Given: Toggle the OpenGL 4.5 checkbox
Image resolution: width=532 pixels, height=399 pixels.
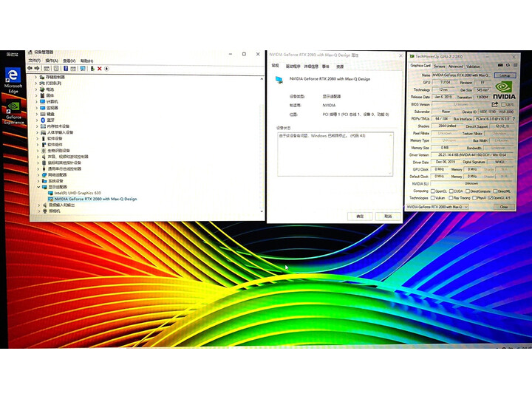Looking at the screenshot, I should click(x=491, y=198).
